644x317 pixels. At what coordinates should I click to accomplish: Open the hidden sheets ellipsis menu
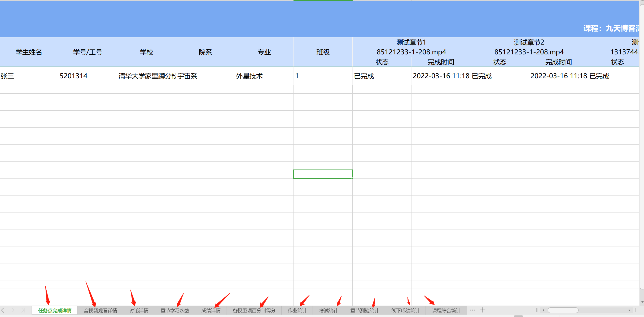[472, 310]
